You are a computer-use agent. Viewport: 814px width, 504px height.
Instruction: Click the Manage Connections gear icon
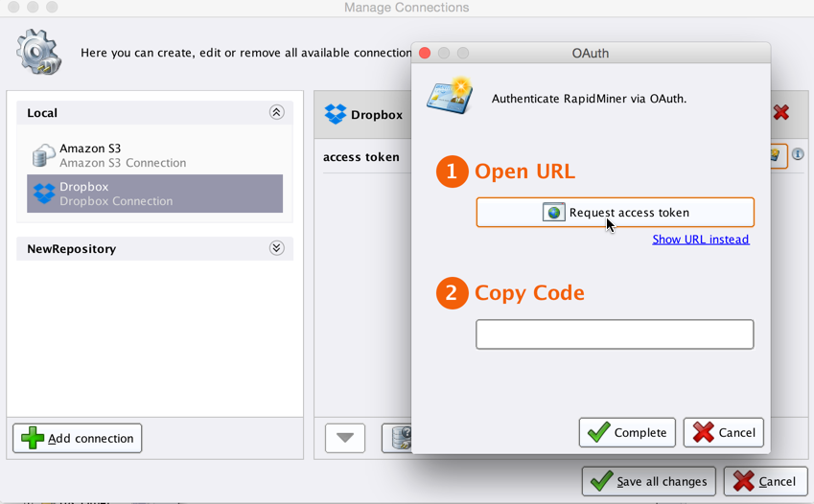(38, 52)
